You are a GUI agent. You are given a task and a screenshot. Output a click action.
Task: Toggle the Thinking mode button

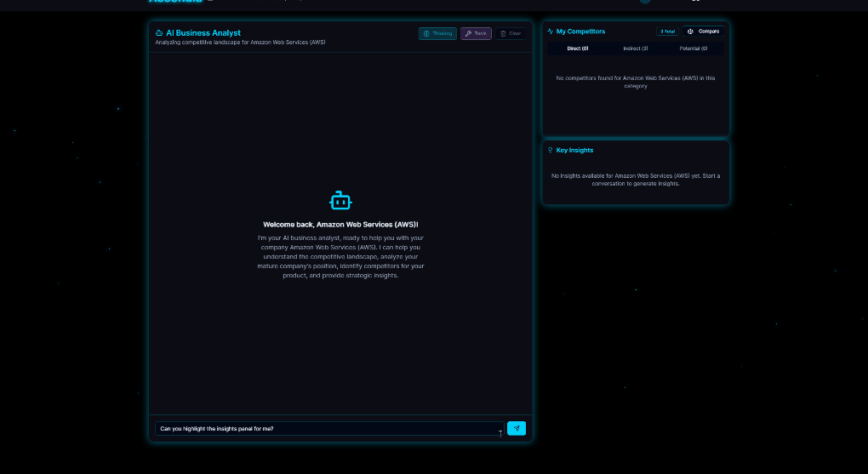coord(437,34)
